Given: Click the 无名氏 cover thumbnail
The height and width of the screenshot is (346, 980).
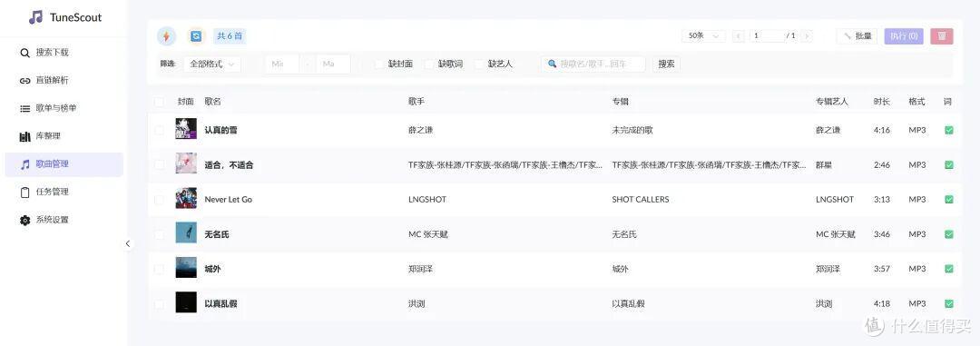Looking at the screenshot, I should (x=186, y=232).
